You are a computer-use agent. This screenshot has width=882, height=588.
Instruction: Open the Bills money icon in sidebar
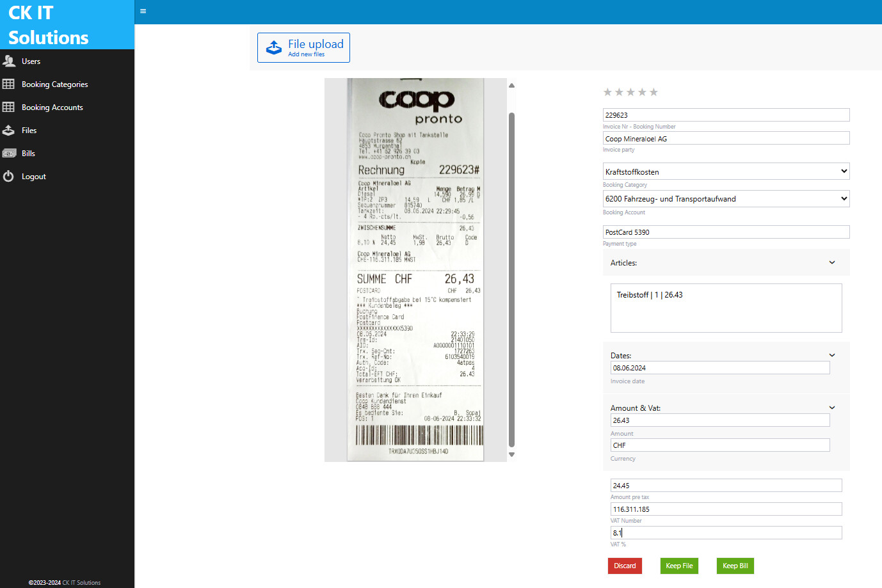pos(9,153)
